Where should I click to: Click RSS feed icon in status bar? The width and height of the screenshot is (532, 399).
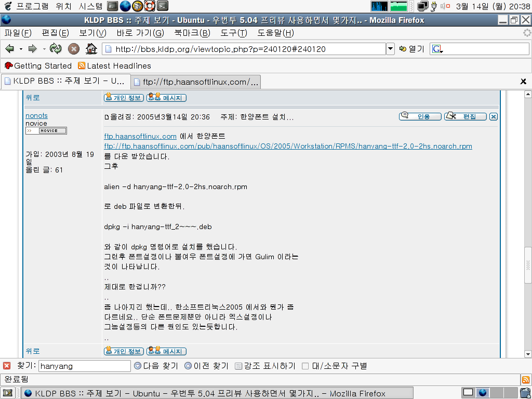coord(525,379)
